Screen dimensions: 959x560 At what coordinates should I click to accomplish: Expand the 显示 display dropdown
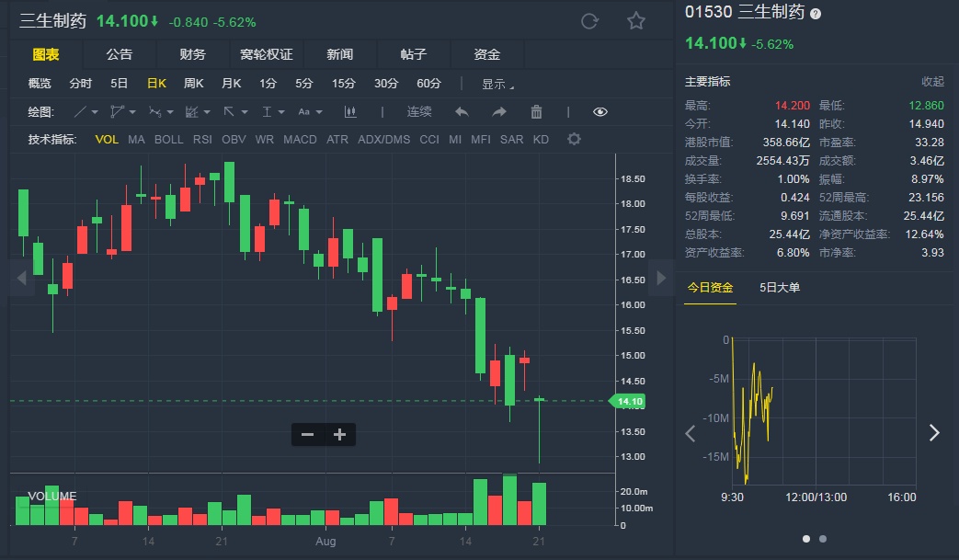point(498,84)
